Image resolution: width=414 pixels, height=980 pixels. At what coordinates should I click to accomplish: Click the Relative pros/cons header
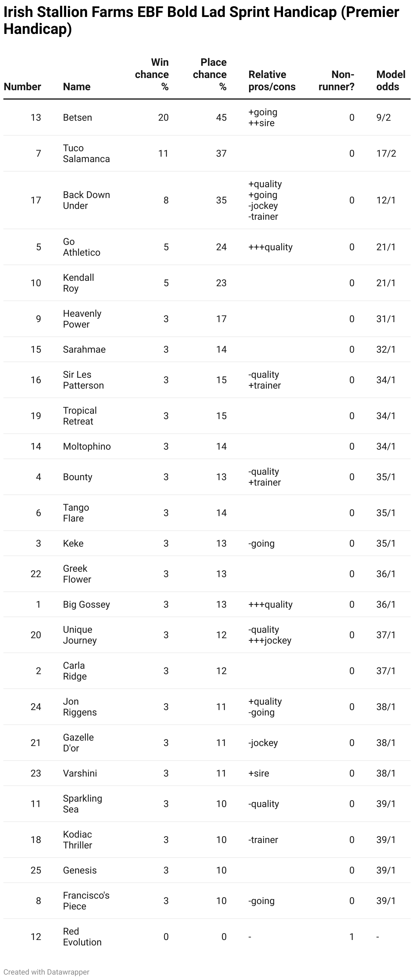click(272, 81)
